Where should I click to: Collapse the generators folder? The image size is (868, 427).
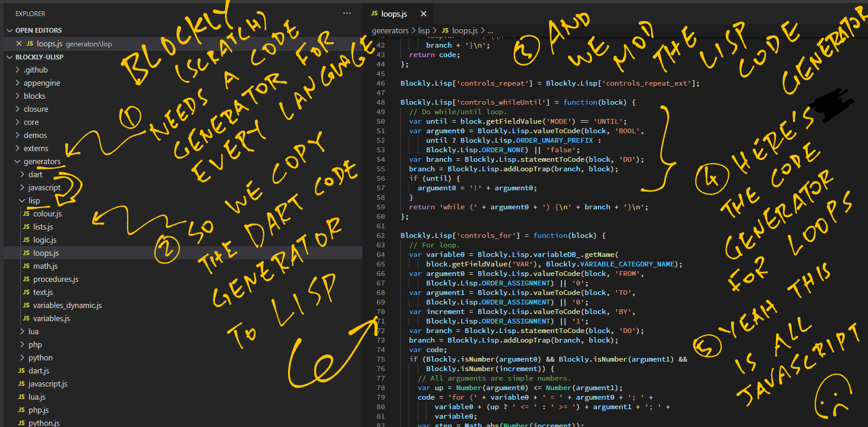click(x=42, y=161)
